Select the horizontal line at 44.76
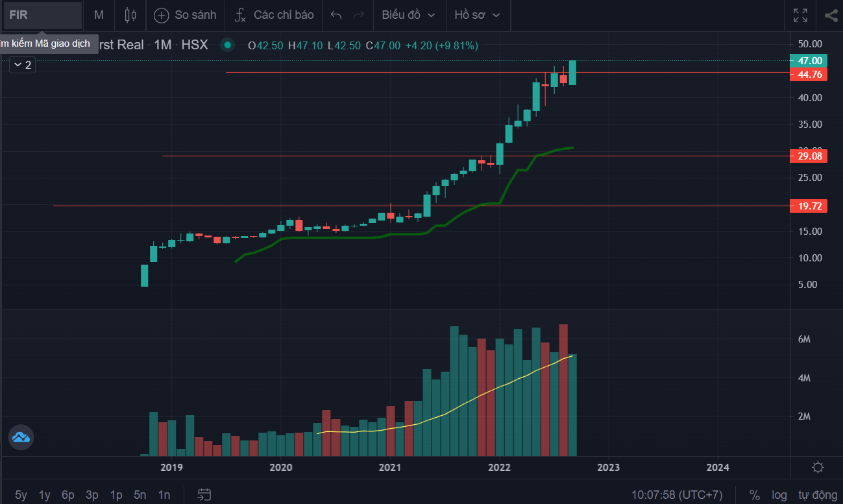Screen dimensions: 843x504 pos(507,72)
